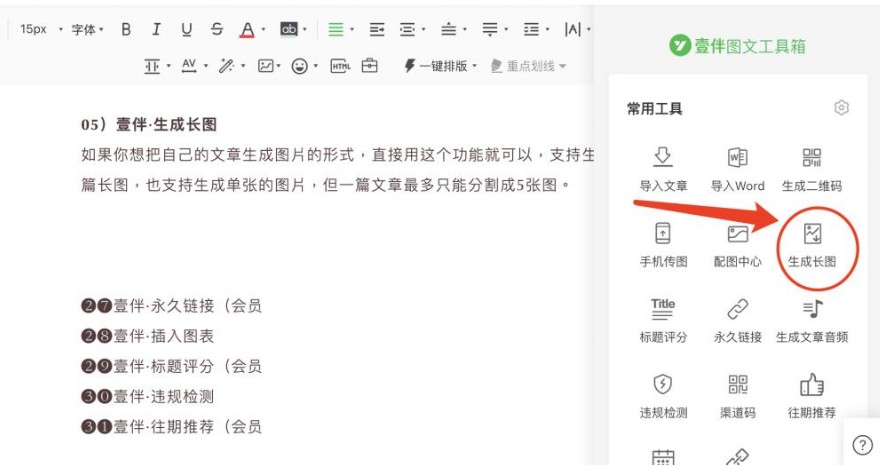The image size is (880, 466).
Task: Open 手机传图 phone upload tool
Action: click(x=663, y=245)
